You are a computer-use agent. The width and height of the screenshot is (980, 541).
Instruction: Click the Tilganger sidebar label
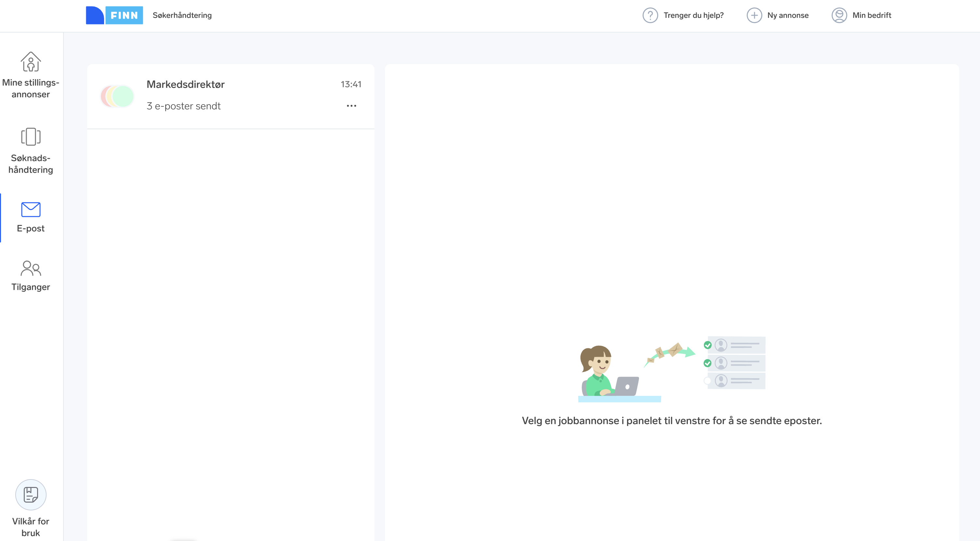pos(31,287)
